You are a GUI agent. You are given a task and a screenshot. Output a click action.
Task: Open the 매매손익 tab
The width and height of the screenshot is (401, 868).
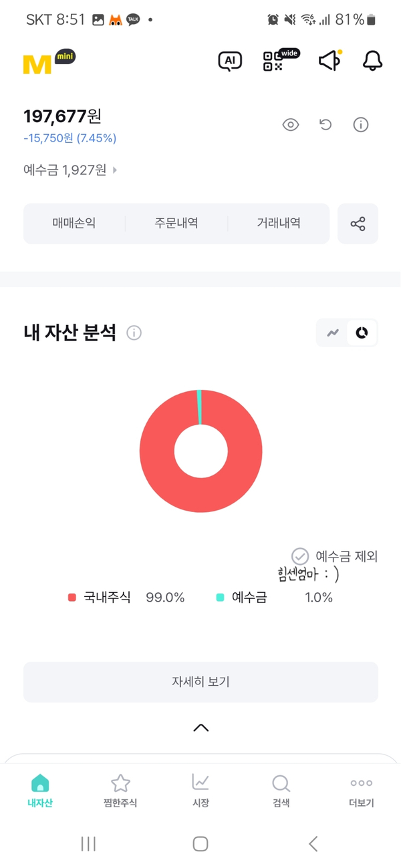coord(74,223)
